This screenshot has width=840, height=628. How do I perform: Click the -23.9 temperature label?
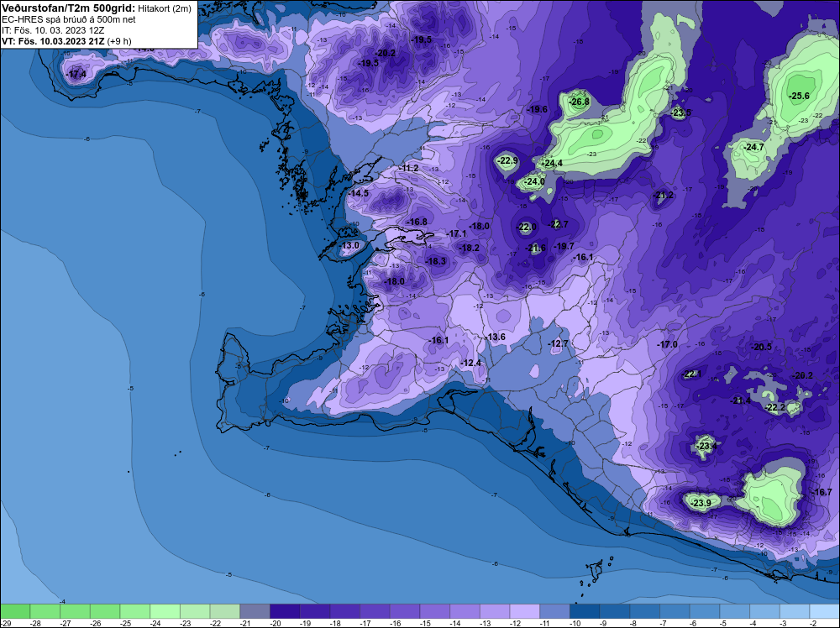click(701, 503)
